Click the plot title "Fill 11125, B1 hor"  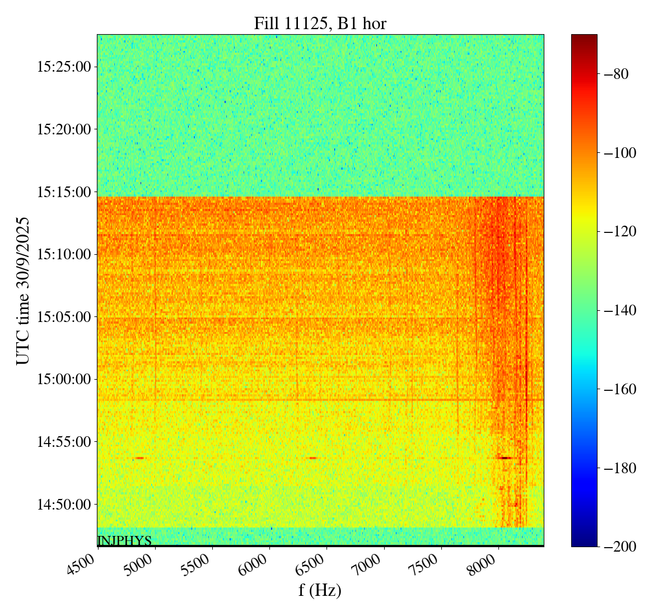pyautogui.click(x=320, y=23)
